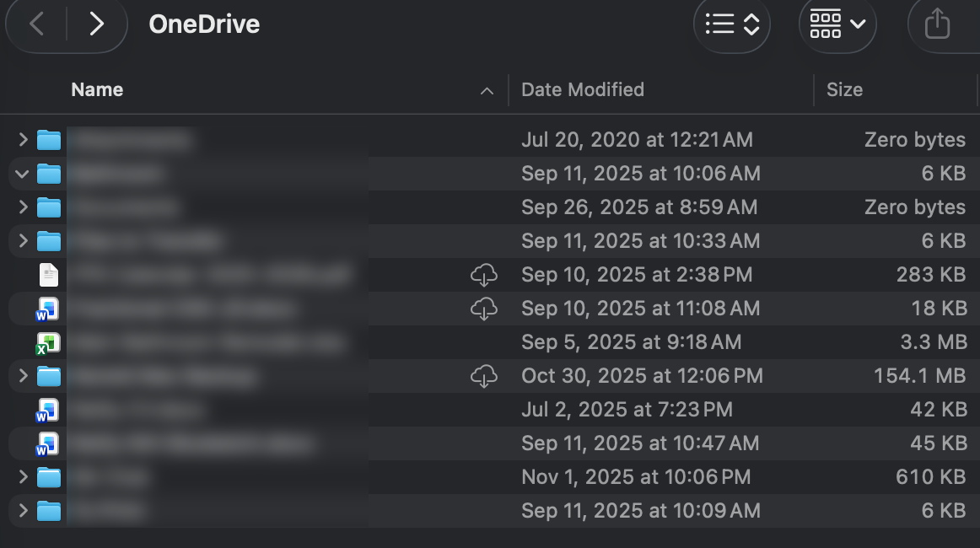
Task: Download the file modified Sep 10 at 2:38 PM via its cloud icon
Action: [x=483, y=275]
